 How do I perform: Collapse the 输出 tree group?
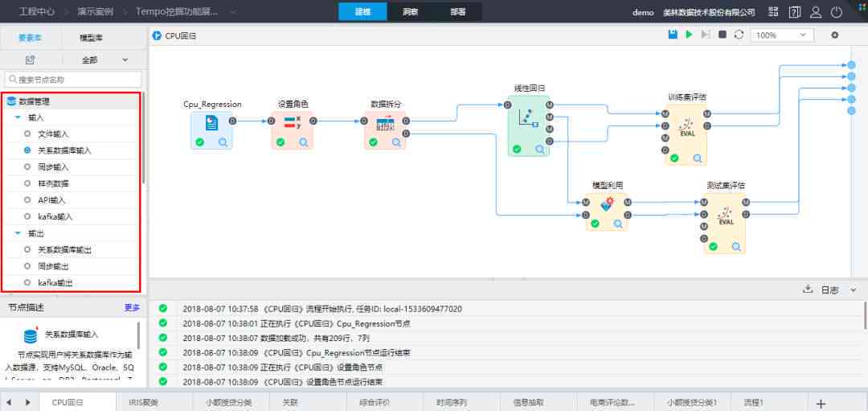(18, 234)
